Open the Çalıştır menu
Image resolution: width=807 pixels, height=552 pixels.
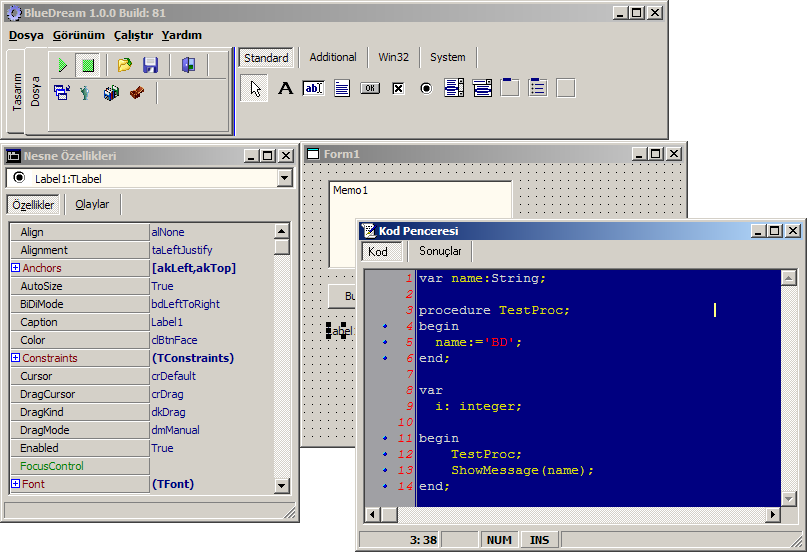[x=133, y=35]
